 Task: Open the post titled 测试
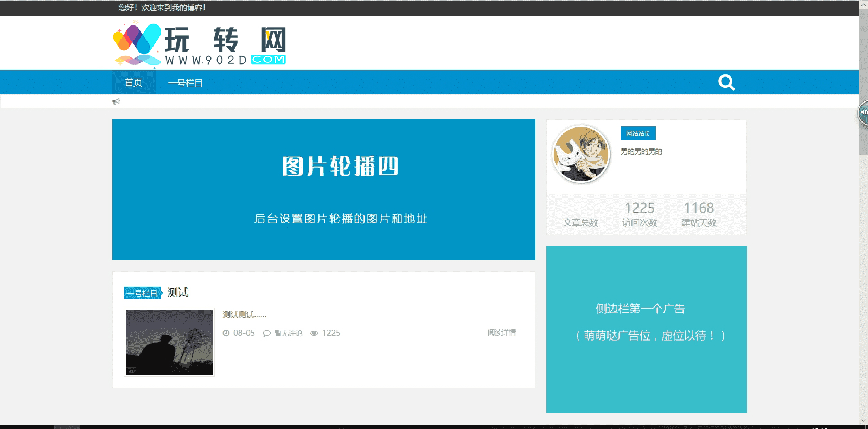pos(178,293)
